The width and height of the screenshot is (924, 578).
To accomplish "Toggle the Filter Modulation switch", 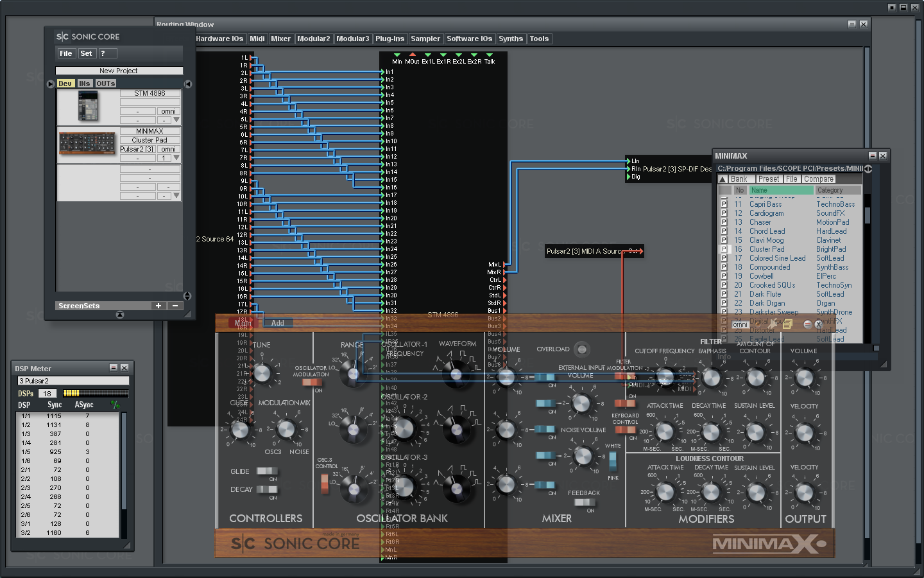I will coord(625,376).
